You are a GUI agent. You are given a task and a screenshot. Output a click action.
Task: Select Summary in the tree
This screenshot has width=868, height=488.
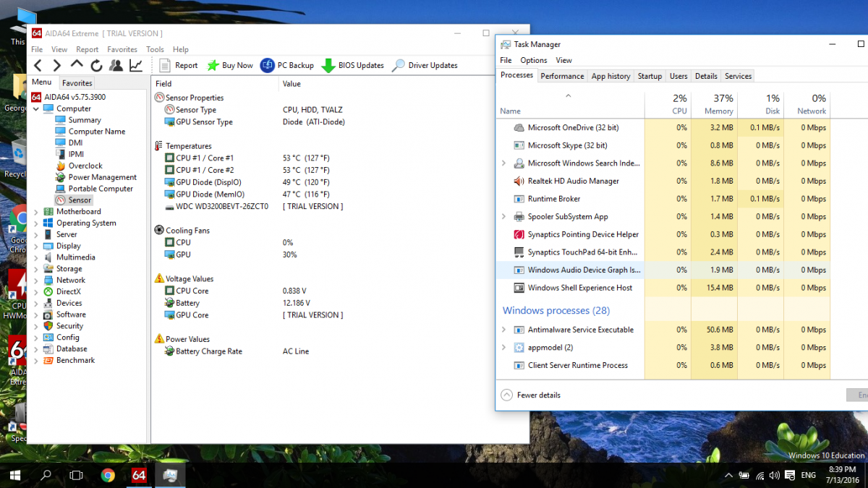pyautogui.click(x=78, y=120)
